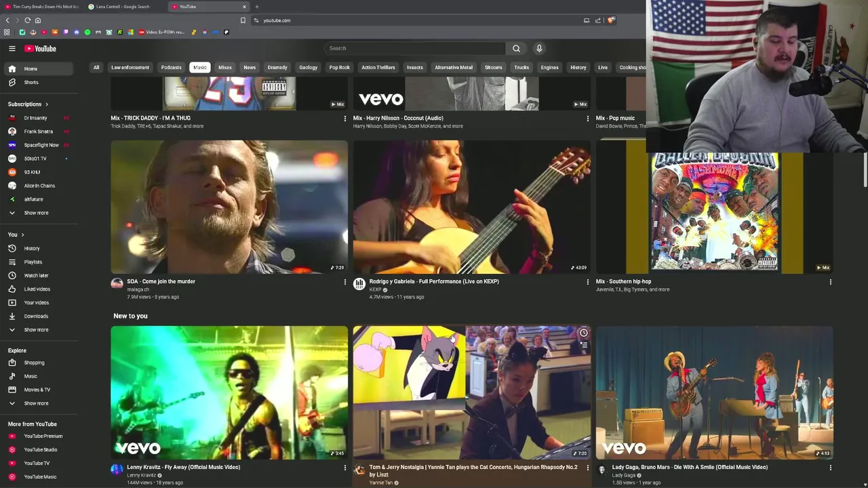The height and width of the screenshot is (488, 868).
Task: Open KEXP channel avatar
Action: [359, 284]
